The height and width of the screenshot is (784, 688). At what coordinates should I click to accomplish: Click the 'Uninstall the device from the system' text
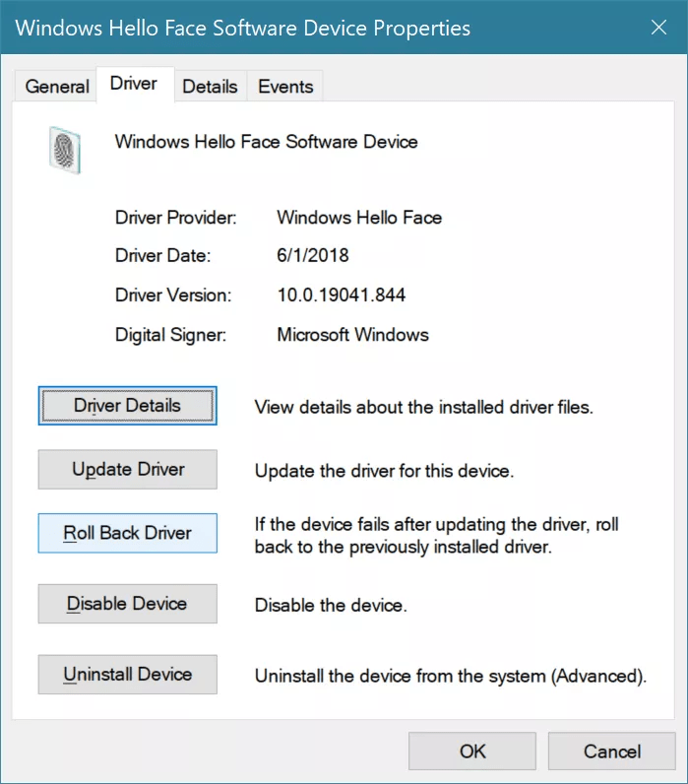click(451, 676)
